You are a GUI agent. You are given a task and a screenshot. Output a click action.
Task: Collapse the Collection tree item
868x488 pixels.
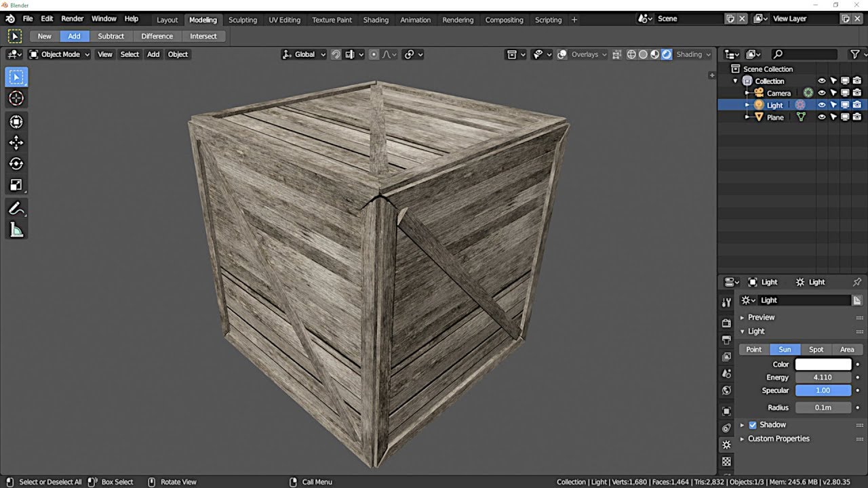point(735,81)
